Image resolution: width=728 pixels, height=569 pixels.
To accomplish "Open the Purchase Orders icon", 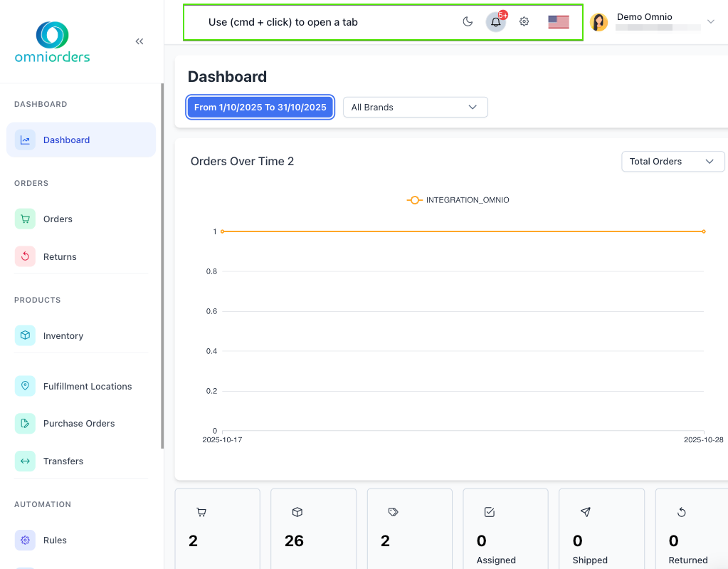I will (24, 423).
